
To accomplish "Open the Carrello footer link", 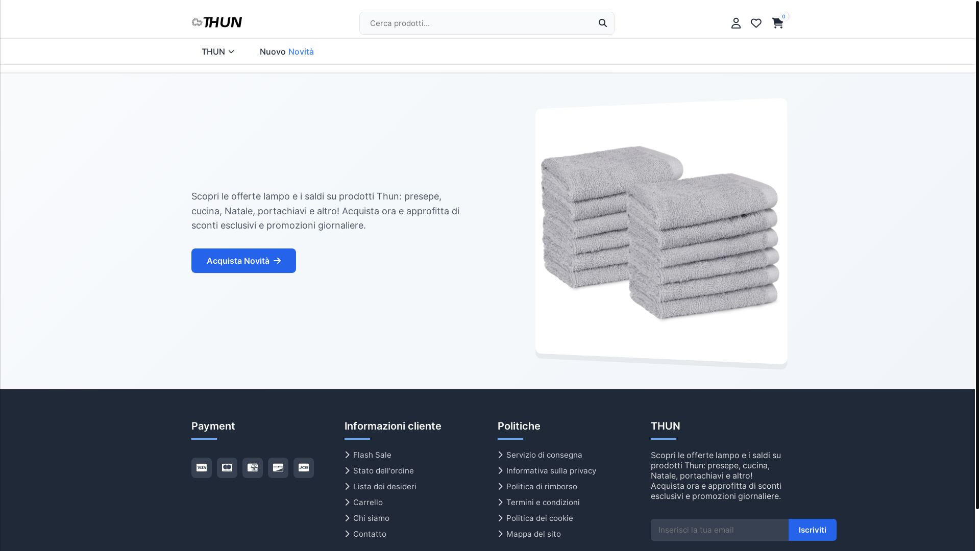I will (364, 502).
